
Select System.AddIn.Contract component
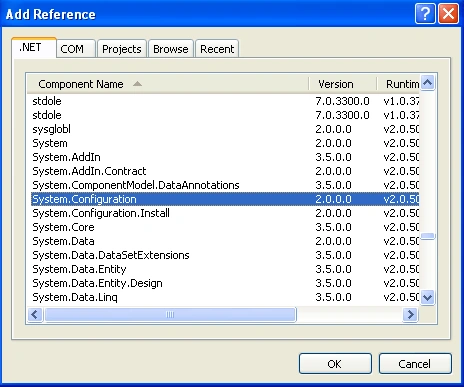(x=225, y=171)
